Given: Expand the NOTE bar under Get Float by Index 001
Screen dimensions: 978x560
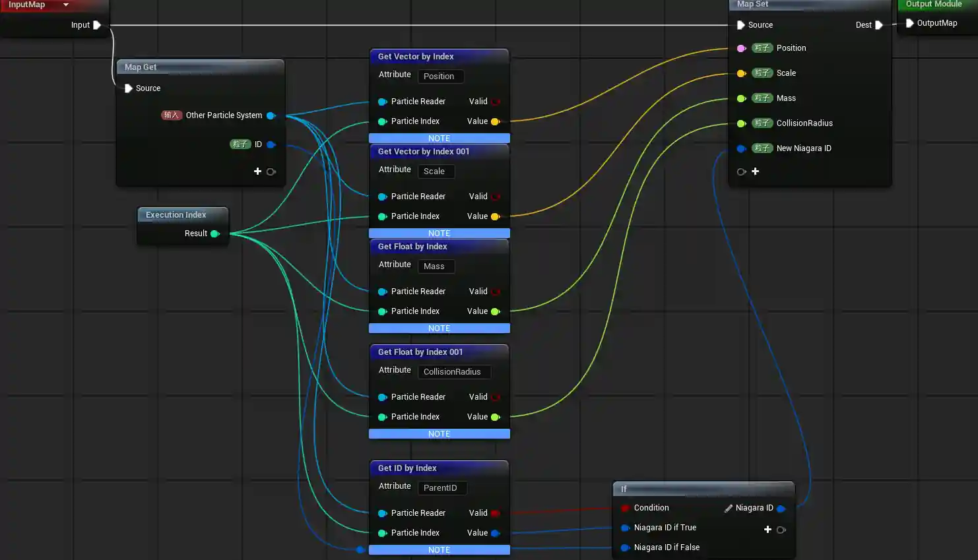Looking at the screenshot, I should 439,434.
